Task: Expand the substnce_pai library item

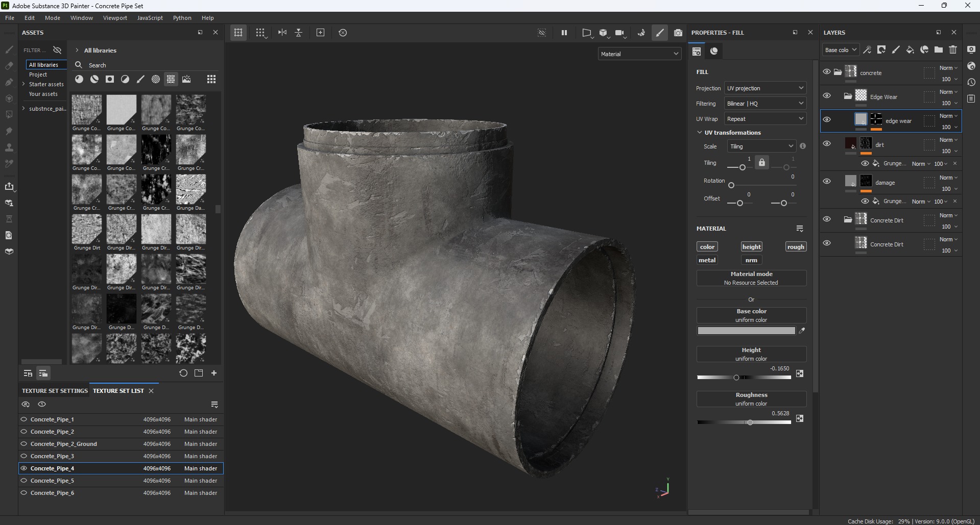Action: coord(23,109)
